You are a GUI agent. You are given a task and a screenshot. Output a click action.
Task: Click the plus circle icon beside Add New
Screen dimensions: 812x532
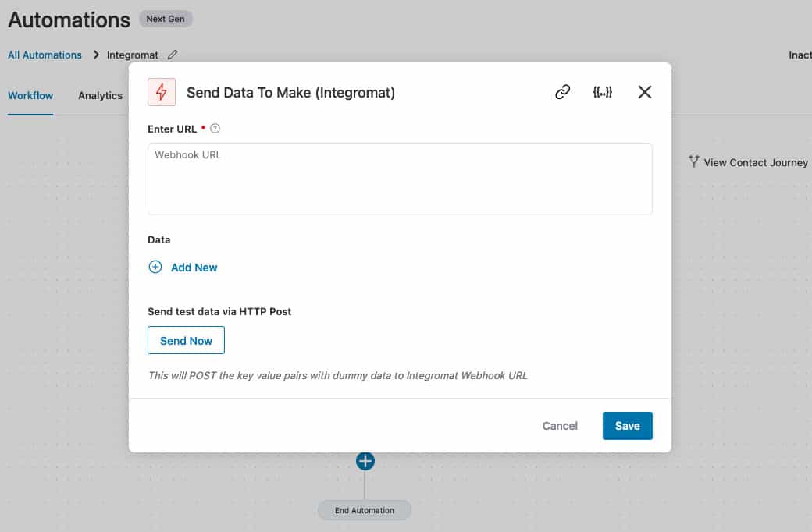point(155,267)
